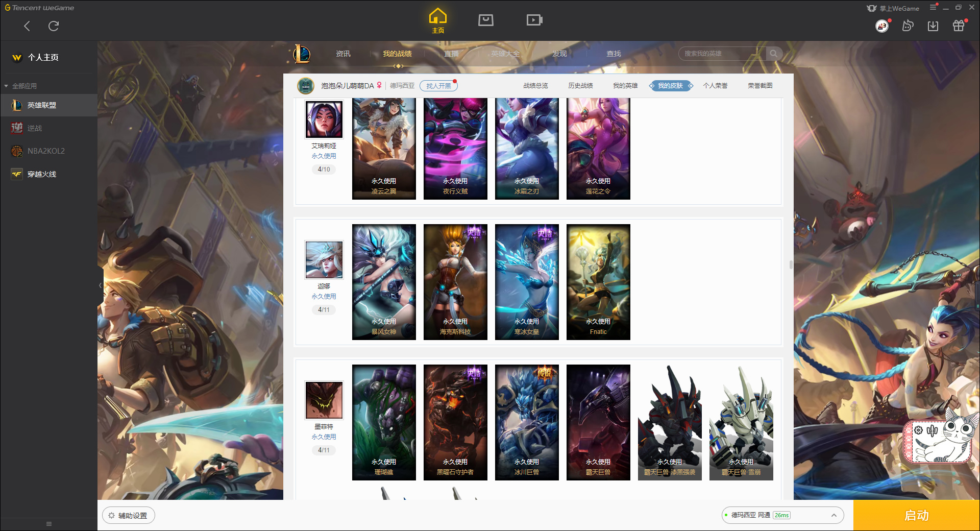This screenshot has width=980, height=531.
Task: Click the search magnifier icon
Action: click(x=774, y=54)
